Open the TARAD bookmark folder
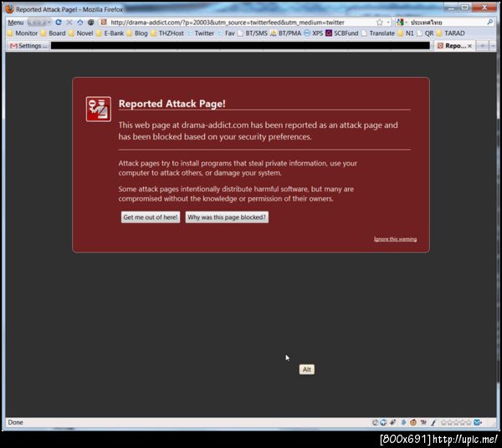Viewport: 502px width, 448px height. tap(450, 33)
